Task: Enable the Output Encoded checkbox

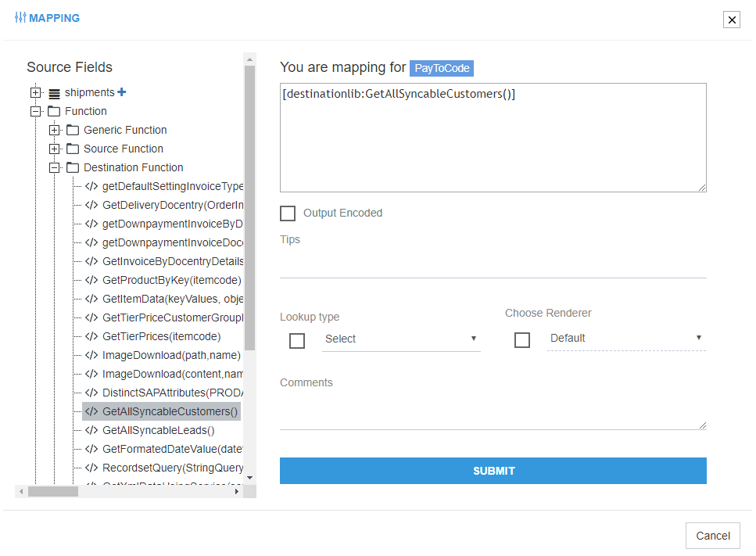Action: point(288,213)
